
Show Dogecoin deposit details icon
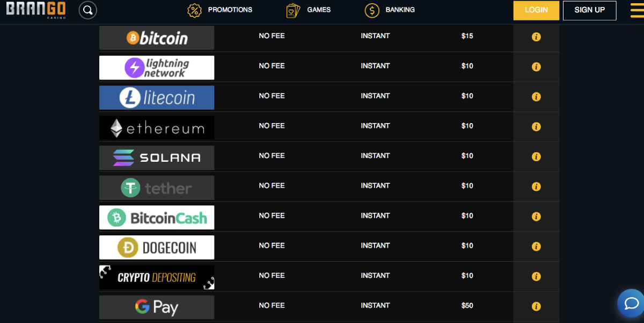536,247
